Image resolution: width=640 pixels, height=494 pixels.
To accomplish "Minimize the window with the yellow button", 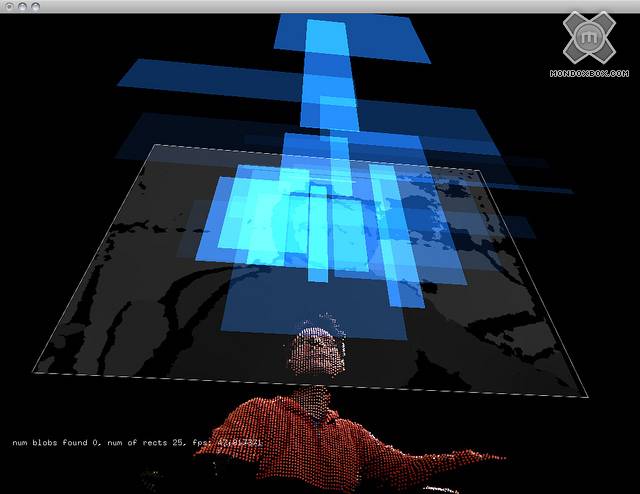I will 23,7.
